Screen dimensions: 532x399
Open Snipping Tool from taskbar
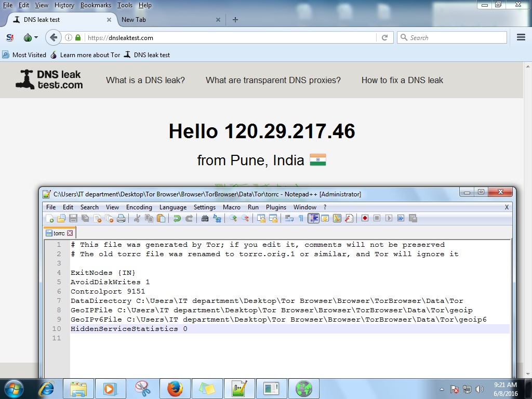point(143,389)
